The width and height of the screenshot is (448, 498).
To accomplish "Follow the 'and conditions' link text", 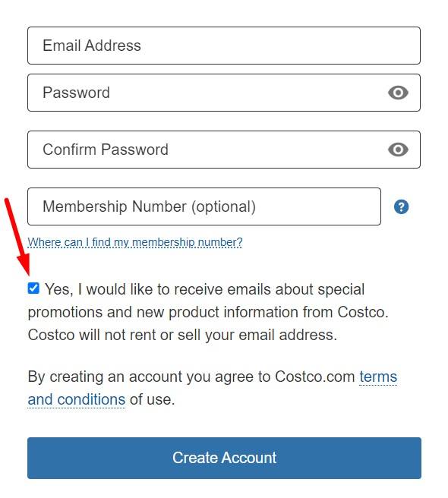I will point(77,399).
